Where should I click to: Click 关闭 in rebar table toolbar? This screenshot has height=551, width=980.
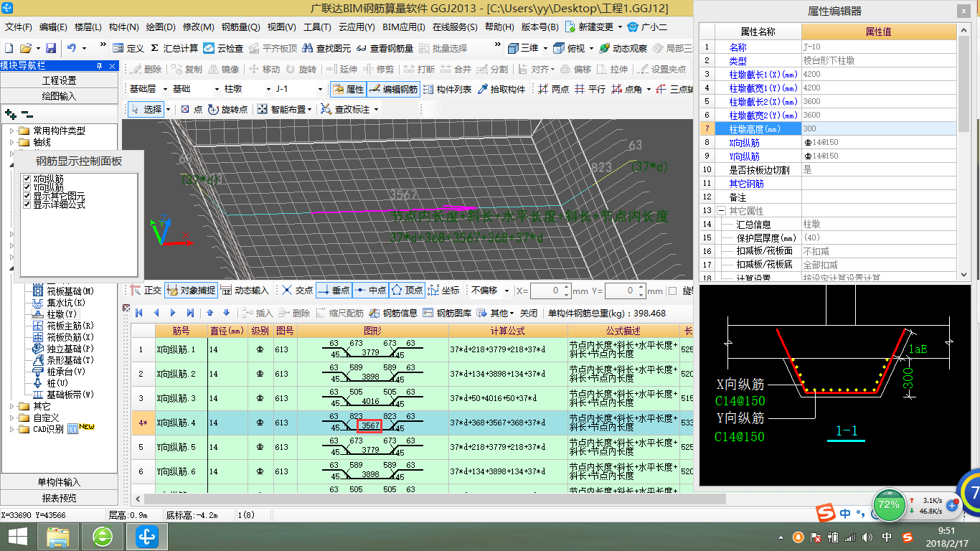(x=529, y=314)
